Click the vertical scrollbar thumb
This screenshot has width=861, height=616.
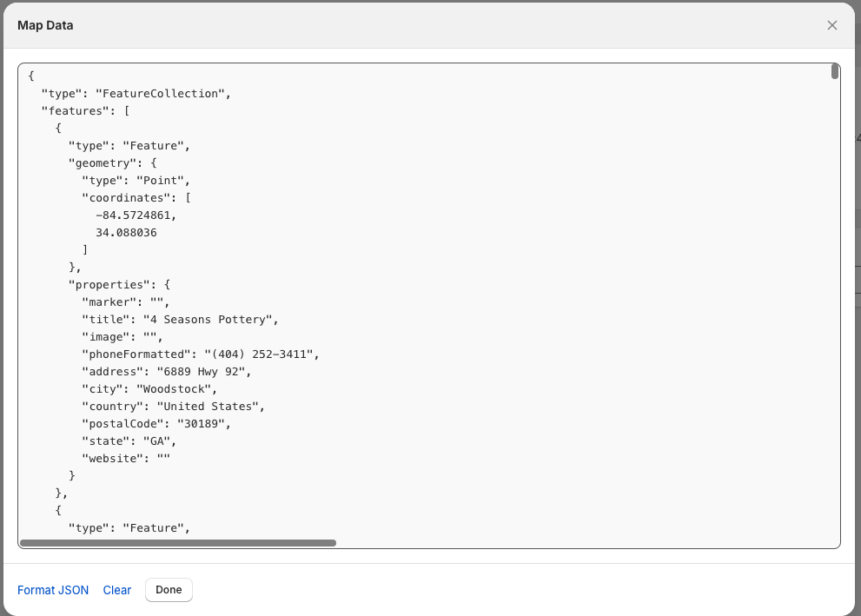(x=834, y=72)
